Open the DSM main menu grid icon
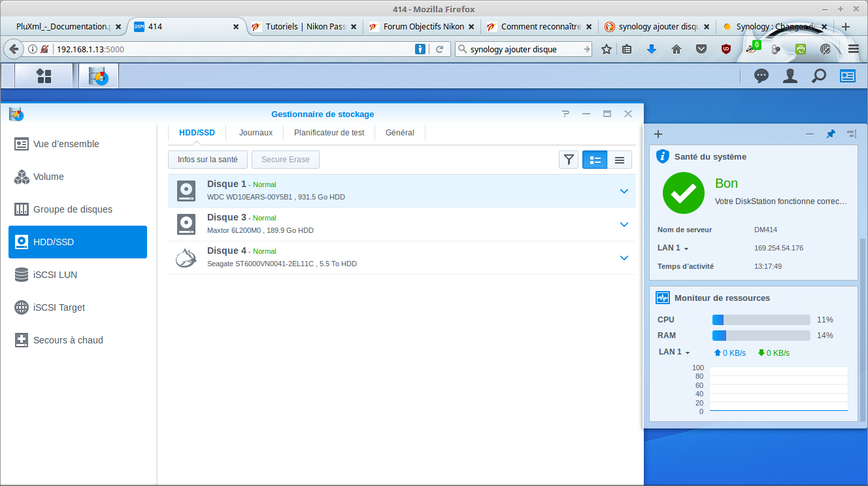 pyautogui.click(x=44, y=76)
